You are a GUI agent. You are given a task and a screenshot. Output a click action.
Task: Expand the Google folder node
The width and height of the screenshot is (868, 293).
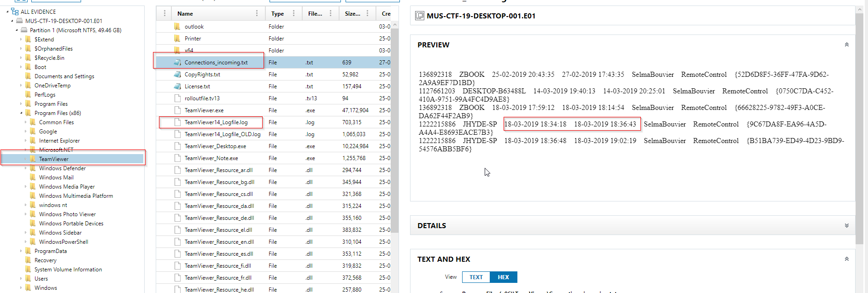26,131
